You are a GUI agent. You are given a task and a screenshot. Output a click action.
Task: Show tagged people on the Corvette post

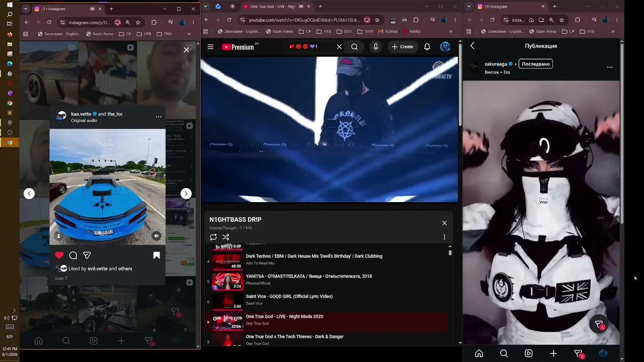[x=59, y=236]
